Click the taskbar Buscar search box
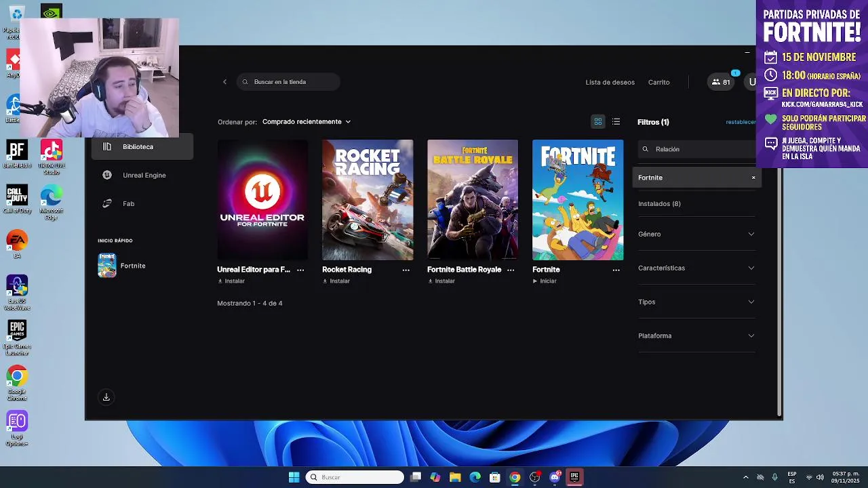868x488 pixels. pos(355,477)
